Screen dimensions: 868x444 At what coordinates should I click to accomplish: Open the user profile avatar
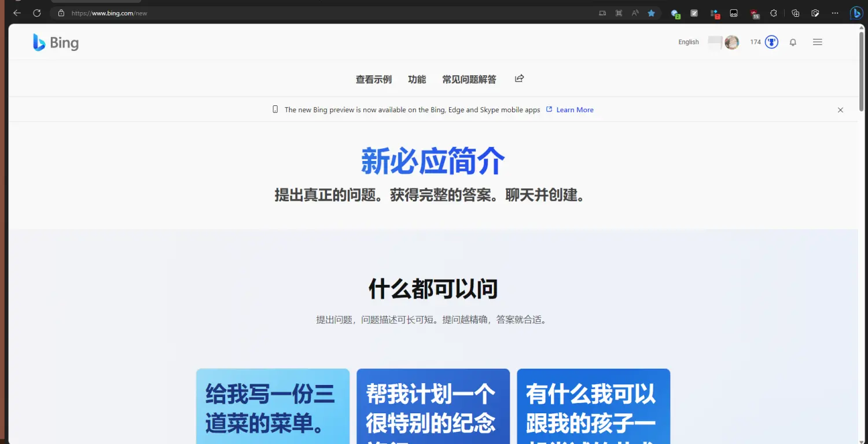coord(732,42)
